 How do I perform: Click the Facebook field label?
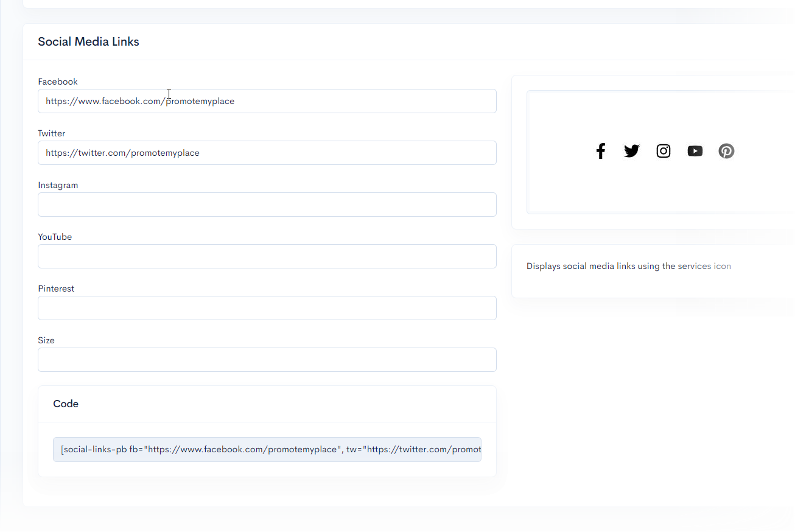click(x=58, y=82)
